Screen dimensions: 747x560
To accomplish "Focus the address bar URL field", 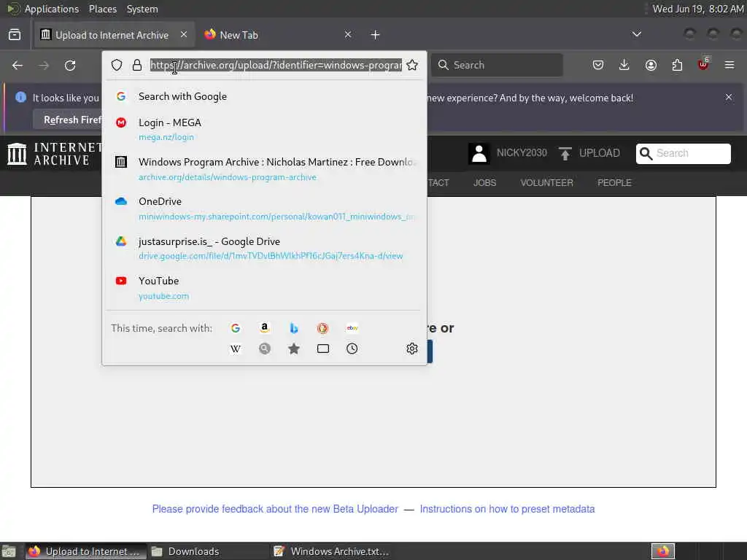I will tap(275, 65).
